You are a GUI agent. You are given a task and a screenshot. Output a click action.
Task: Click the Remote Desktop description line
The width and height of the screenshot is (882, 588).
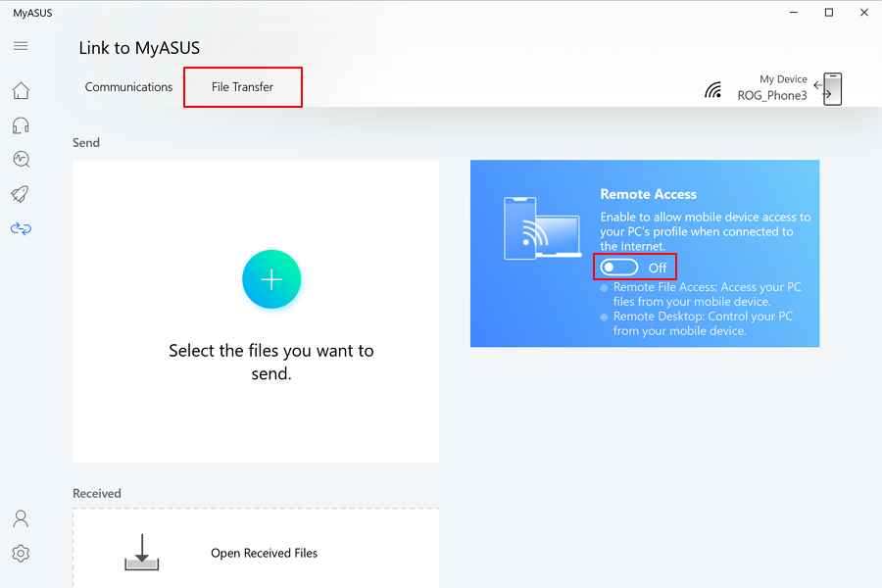[703, 323]
